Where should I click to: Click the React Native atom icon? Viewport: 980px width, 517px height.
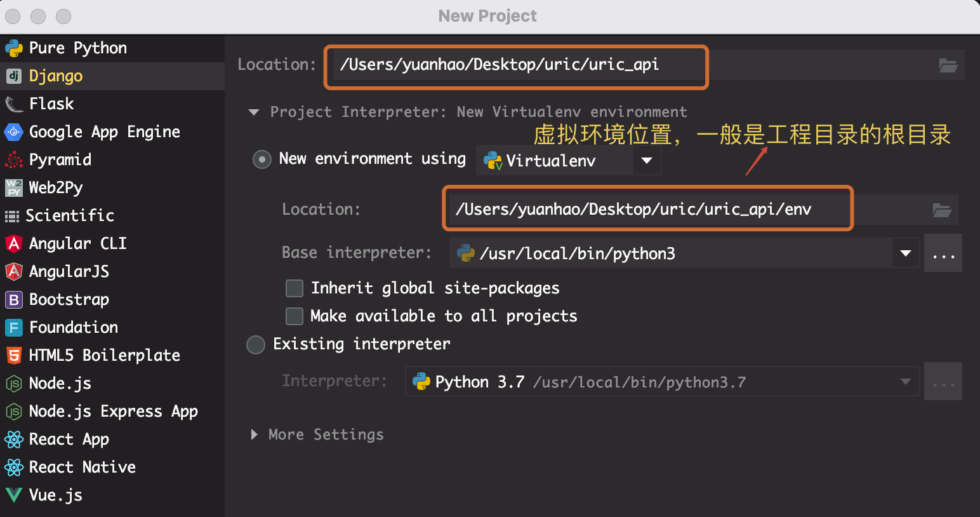coord(14,467)
